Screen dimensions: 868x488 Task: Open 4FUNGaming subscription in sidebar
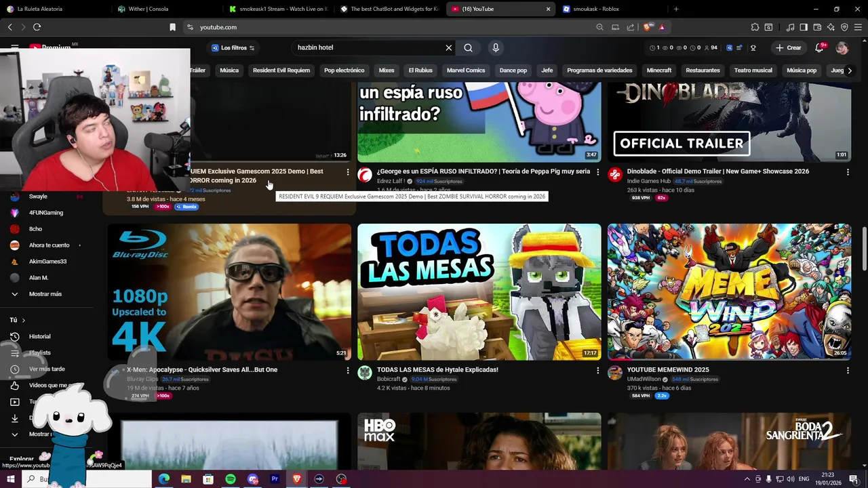coord(45,213)
